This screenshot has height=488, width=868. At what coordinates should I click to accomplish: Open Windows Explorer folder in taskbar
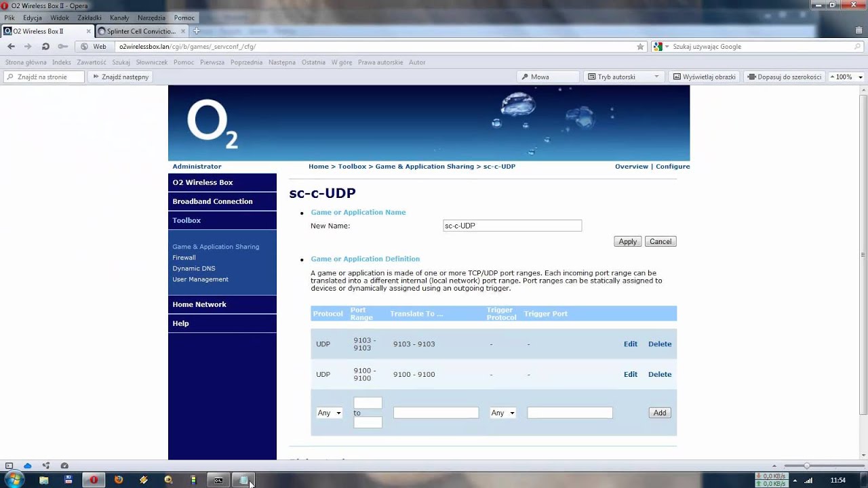pos(44,480)
